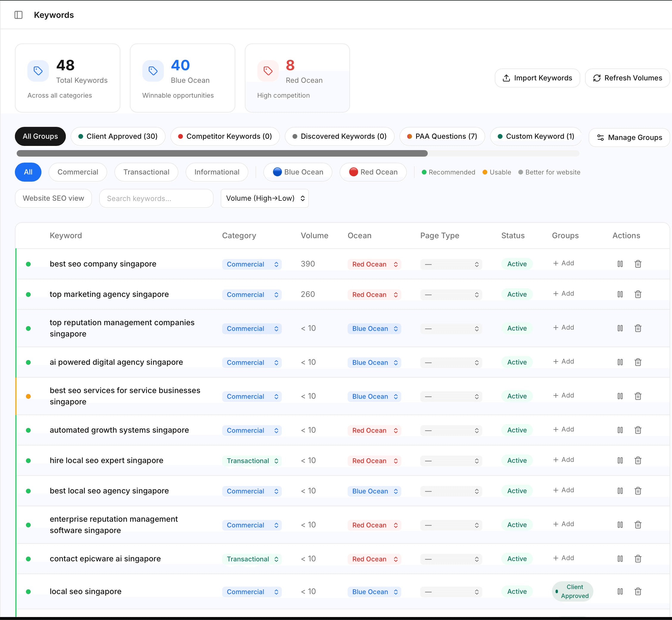
Task: Open category dropdown for 'best local seo agency singapore'
Action: [x=252, y=491]
